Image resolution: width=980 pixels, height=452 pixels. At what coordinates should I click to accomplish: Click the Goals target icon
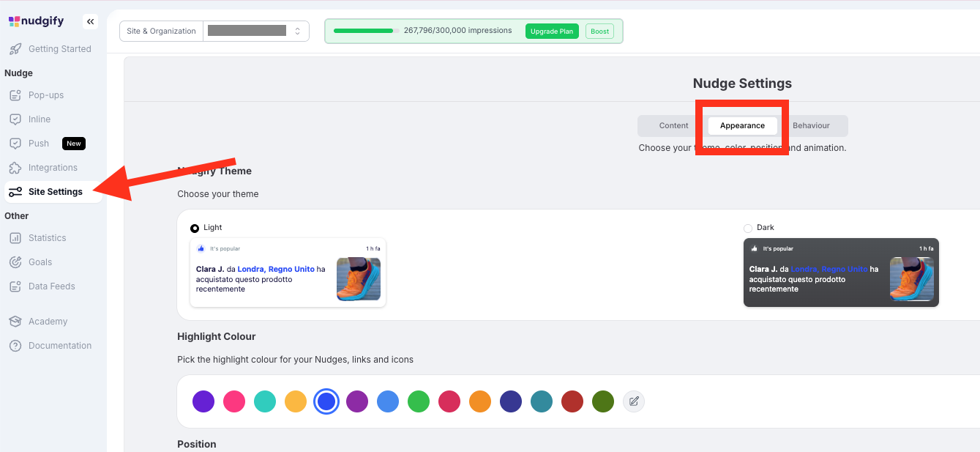(15, 262)
